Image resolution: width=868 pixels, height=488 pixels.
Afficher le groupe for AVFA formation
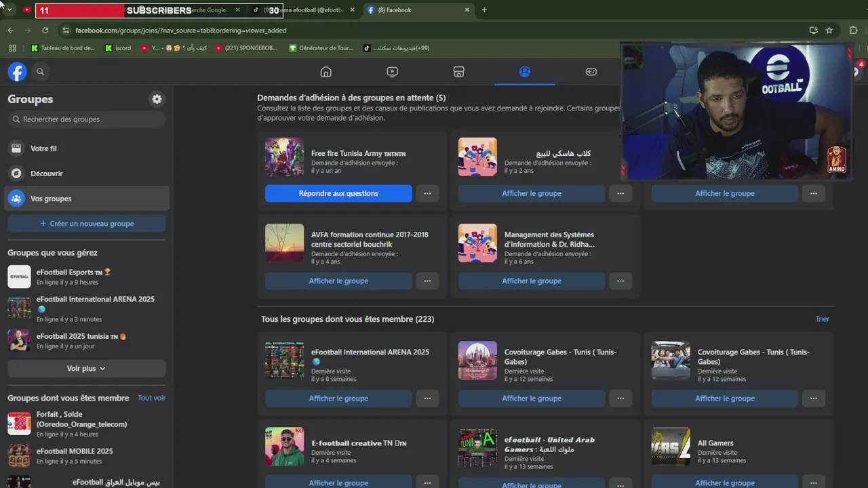[x=338, y=281]
